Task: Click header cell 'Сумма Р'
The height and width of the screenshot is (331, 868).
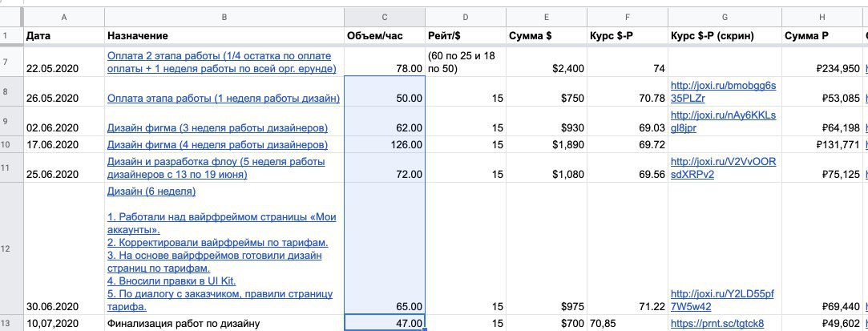Action: [x=822, y=36]
